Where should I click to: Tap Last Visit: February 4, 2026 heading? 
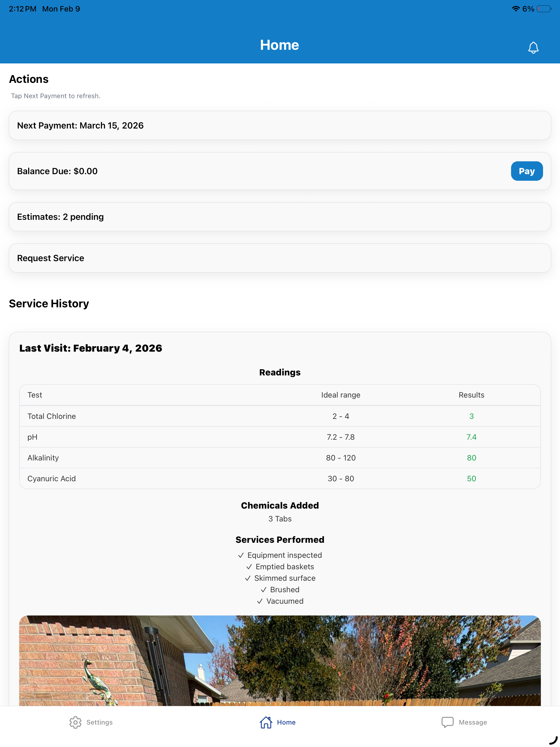tap(91, 348)
